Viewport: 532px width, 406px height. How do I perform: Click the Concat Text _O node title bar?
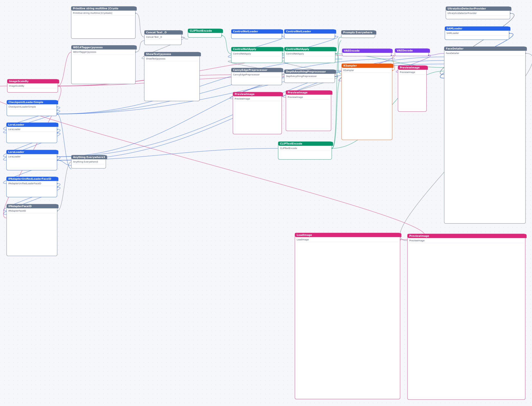tap(163, 32)
